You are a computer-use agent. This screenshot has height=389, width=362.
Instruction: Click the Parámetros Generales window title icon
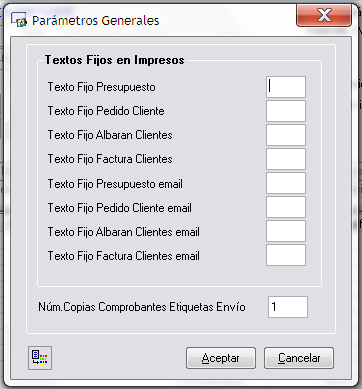tap(19, 20)
